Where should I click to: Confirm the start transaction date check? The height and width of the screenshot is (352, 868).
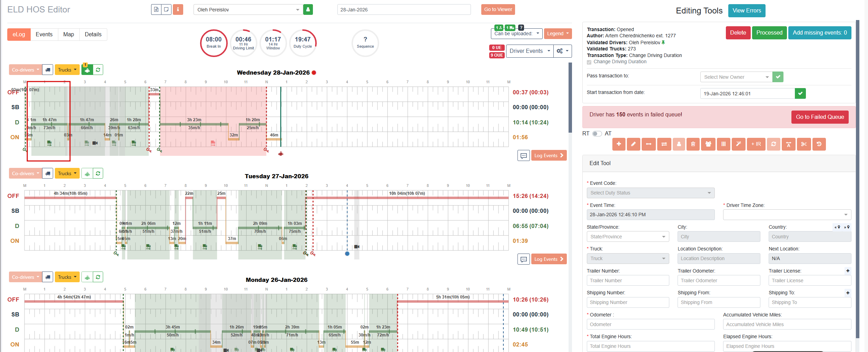(800, 94)
